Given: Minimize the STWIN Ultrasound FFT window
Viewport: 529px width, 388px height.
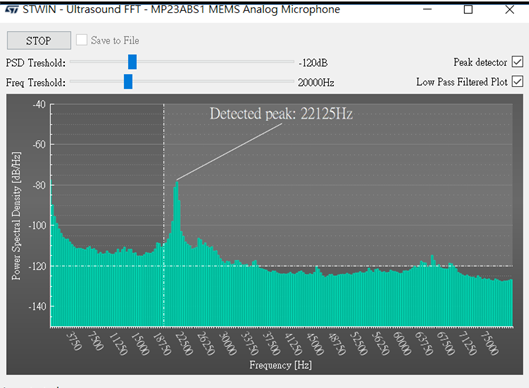Looking at the screenshot, I should [x=427, y=9].
